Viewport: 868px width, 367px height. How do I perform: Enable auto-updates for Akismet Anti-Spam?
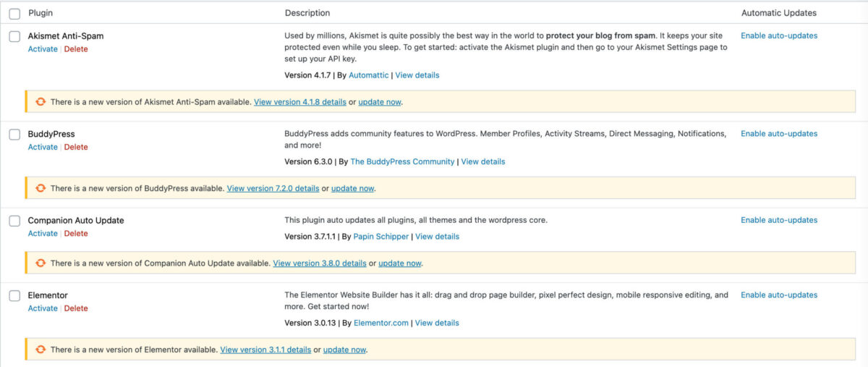(x=779, y=35)
